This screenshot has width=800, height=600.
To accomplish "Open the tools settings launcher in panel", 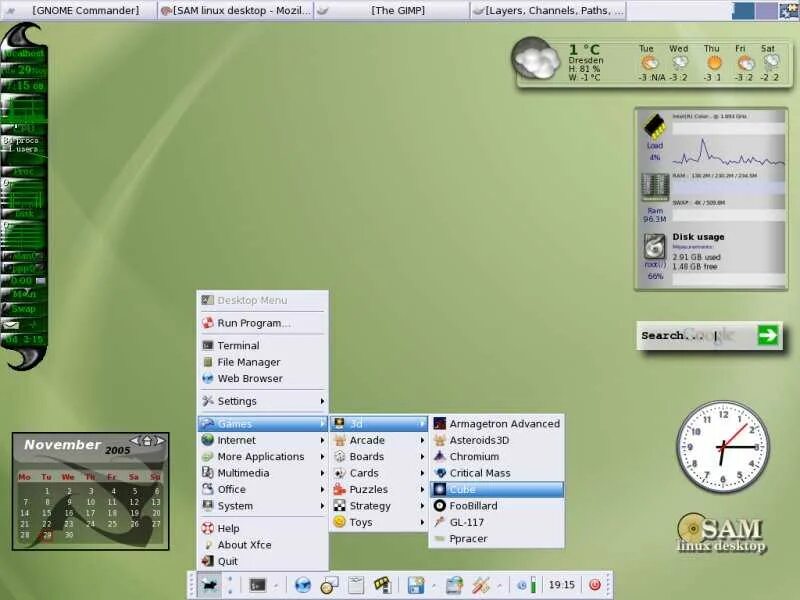I will pos(481,585).
